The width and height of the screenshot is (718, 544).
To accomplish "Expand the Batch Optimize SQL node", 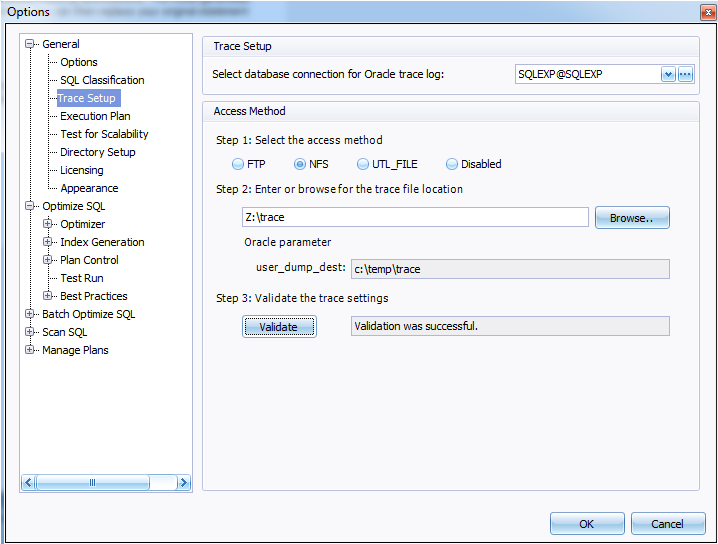I will click(31, 314).
